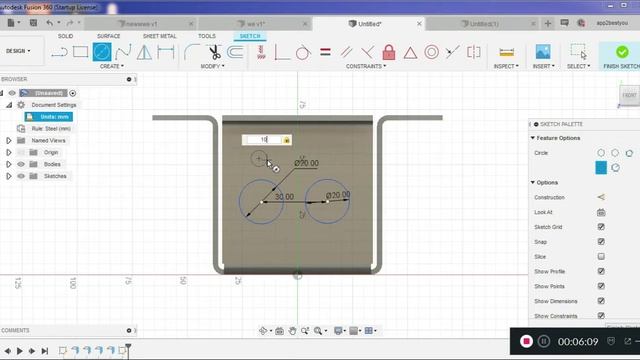Apply the Parallel constraint

[x=346, y=52]
